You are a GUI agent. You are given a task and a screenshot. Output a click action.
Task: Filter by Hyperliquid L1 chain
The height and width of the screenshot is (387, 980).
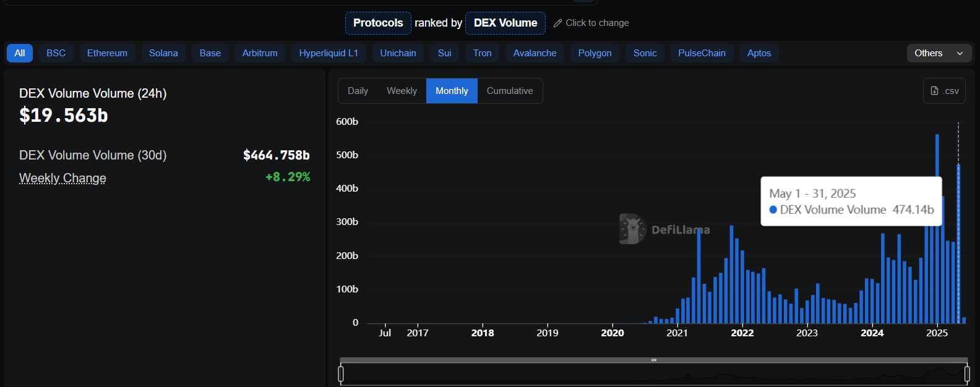[329, 53]
